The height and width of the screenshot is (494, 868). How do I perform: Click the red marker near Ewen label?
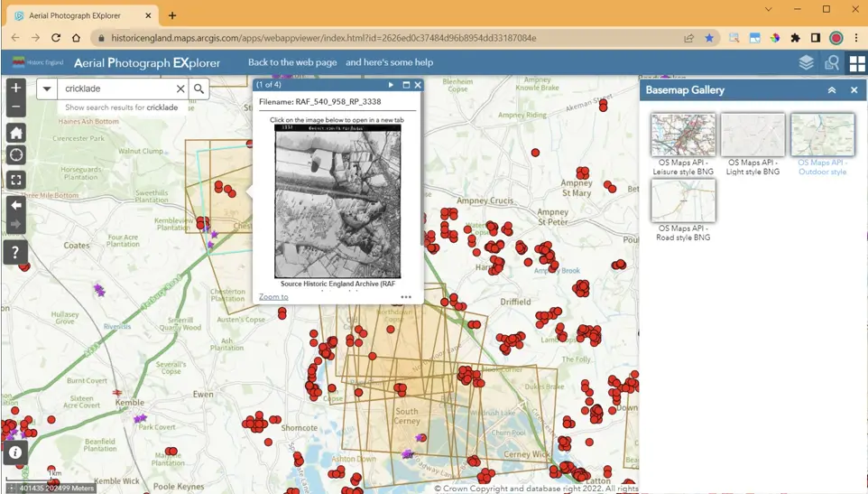[256, 424]
